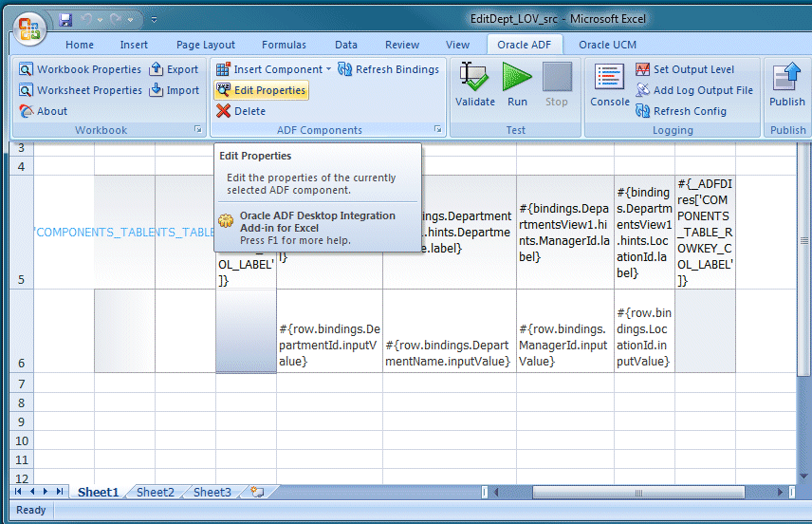Select the Sheet1 worksheet tab
The width and height of the screenshot is (812, 524).
[x=99, y=492]
